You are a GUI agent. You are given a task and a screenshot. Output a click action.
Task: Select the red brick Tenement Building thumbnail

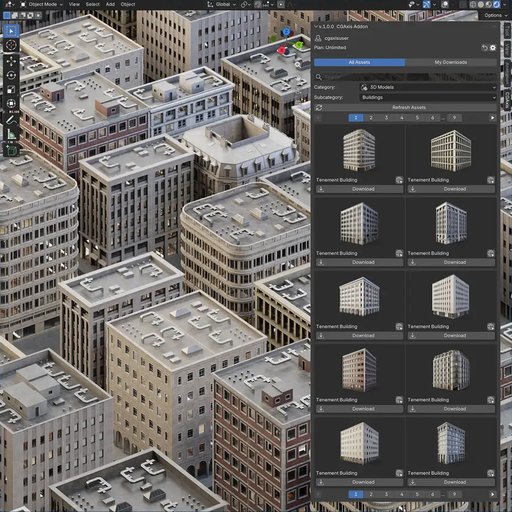coord(359,370)
